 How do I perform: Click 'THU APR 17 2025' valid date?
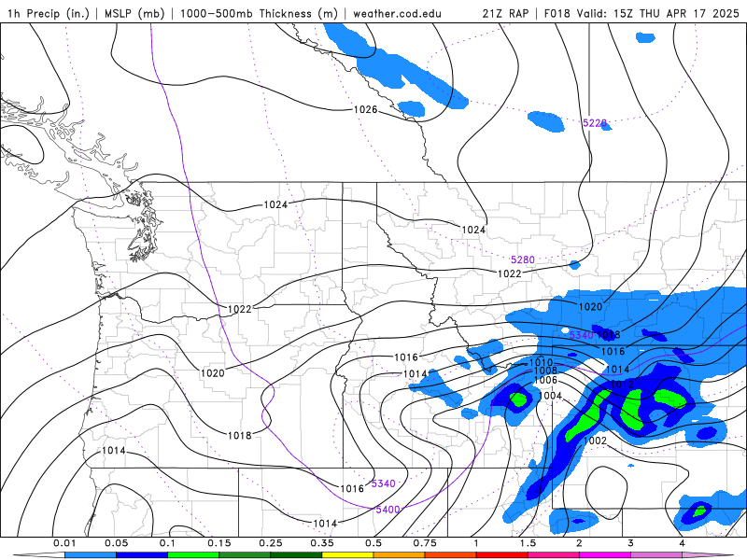click(x=689, y=13)
